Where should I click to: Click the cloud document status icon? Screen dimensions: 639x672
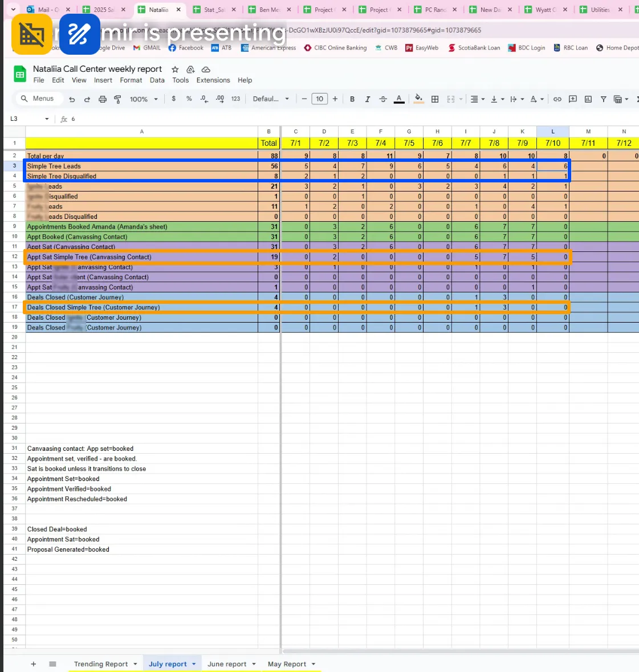pos(206,70)
